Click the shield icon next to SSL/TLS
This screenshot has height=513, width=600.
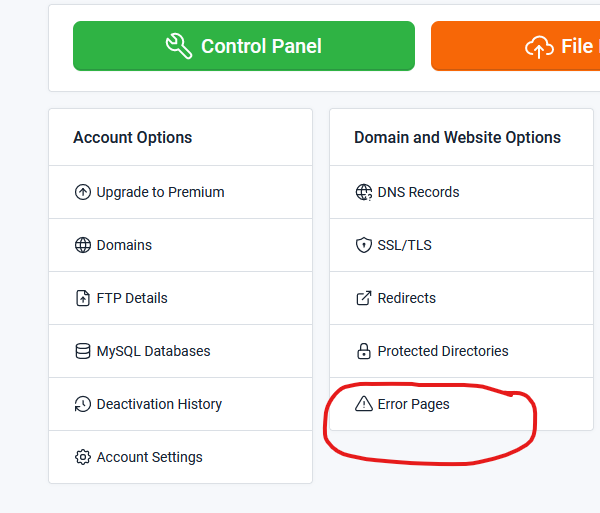[x=364, y=245]
